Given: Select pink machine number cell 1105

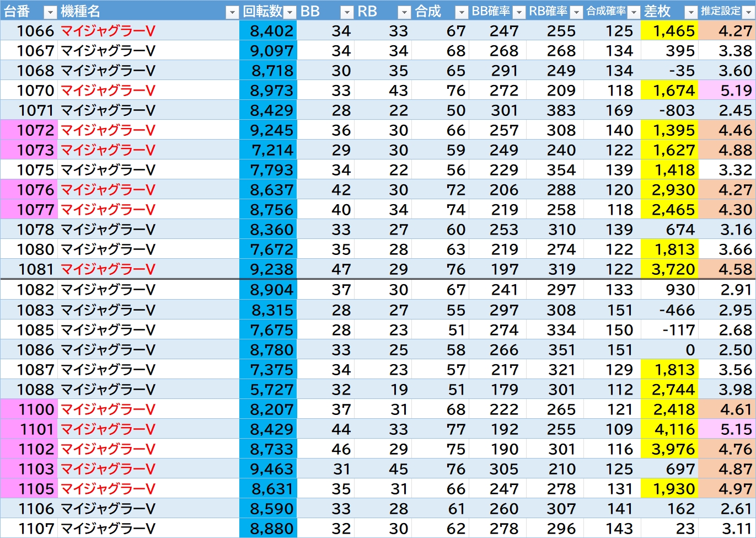Looking at the screenshot, I should (x=29, y=489).
